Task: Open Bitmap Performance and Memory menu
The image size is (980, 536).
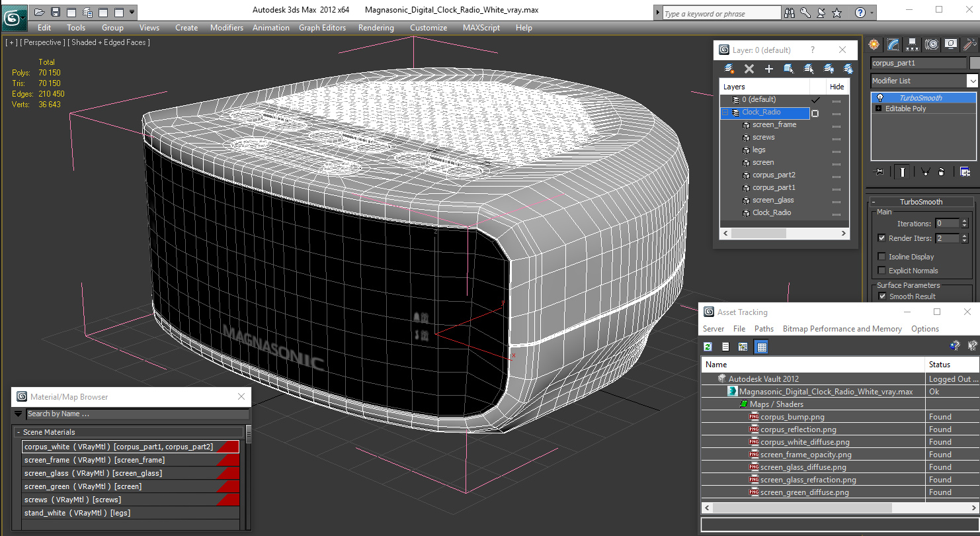Action: click(842, 329)
